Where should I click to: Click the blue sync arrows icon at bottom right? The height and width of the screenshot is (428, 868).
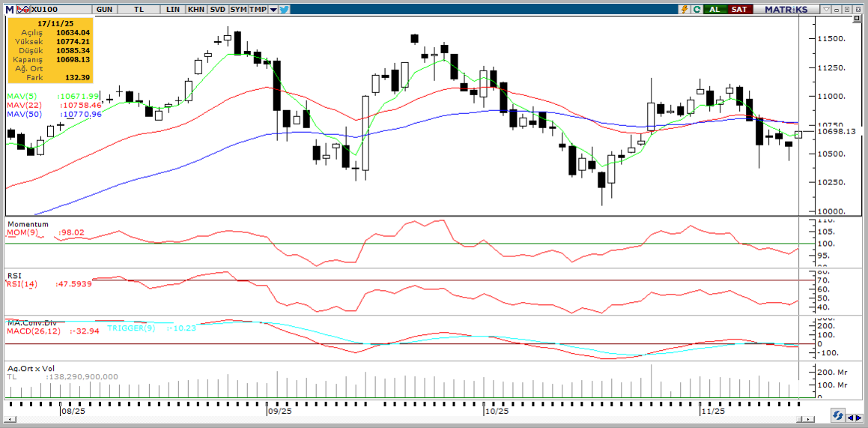point(839,416)
